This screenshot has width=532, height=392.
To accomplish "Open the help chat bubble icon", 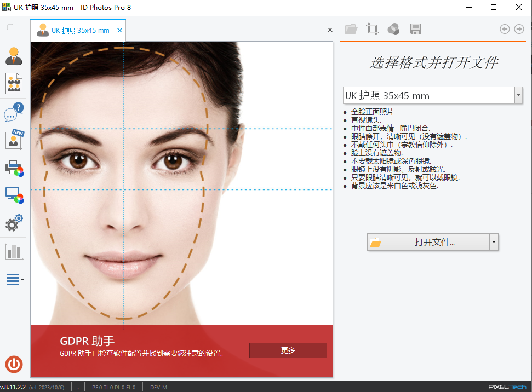I will [14, 113].
